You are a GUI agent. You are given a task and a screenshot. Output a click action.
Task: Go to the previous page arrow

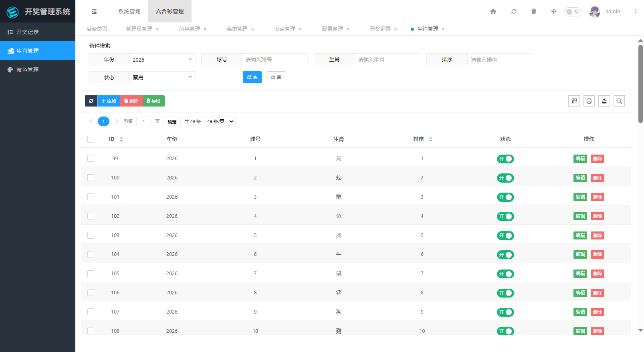tap(91, 121)
